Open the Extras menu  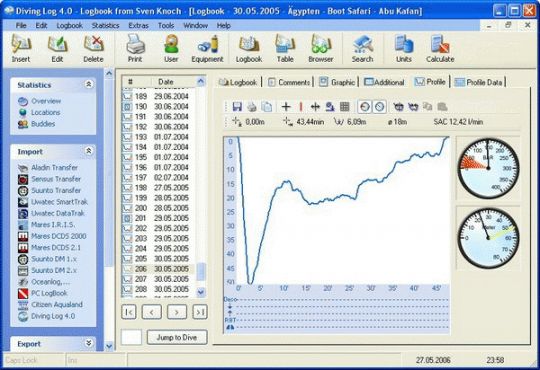click(138, 25)
